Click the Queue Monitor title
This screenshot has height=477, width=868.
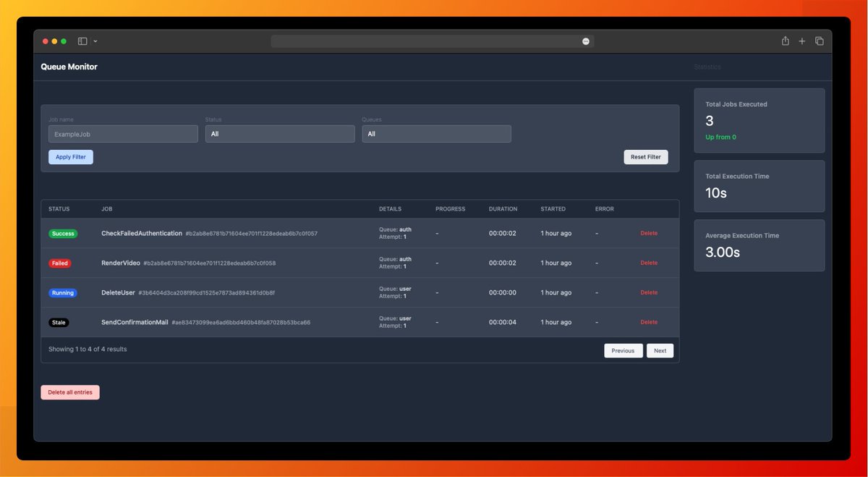click(x=69, y=67)
